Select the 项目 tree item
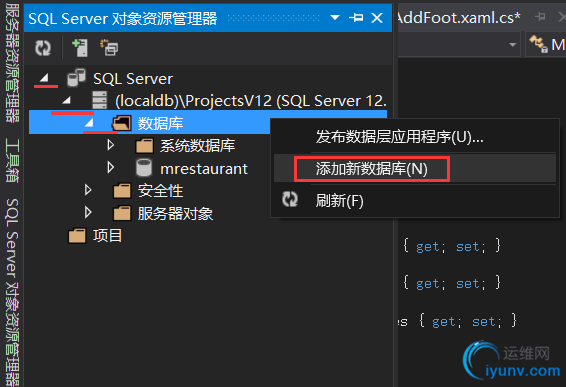The height and width of the screenshot is (387, 566). coord(107,236)
